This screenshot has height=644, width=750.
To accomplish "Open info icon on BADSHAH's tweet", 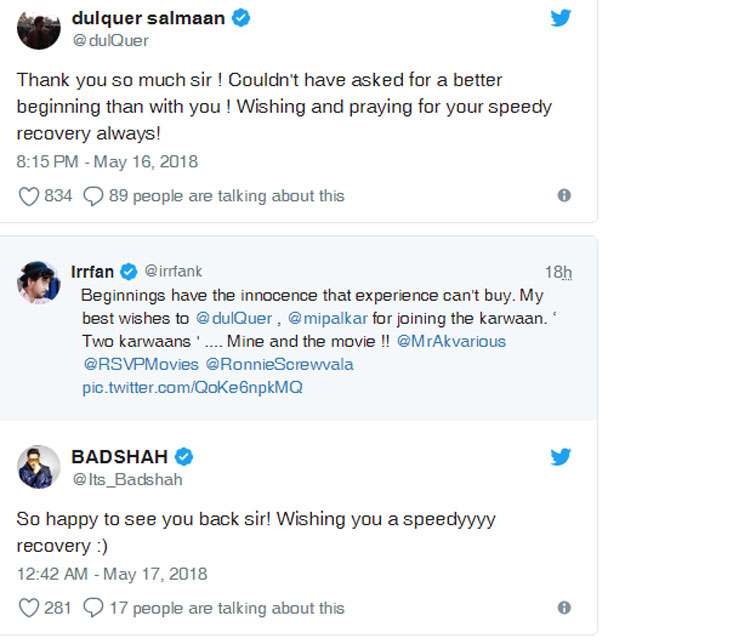I will (x=564, y=608).
